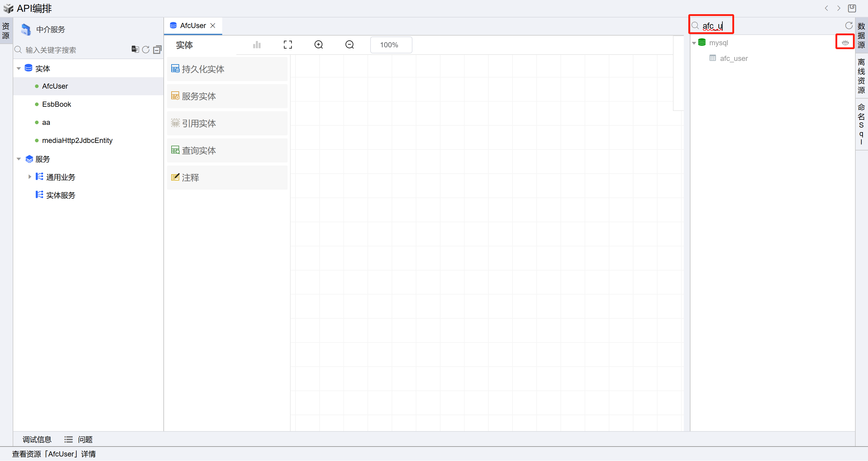The image size is (868, 461).
Task: Click the fullscreen fit canvas icon
Action: 287,45
